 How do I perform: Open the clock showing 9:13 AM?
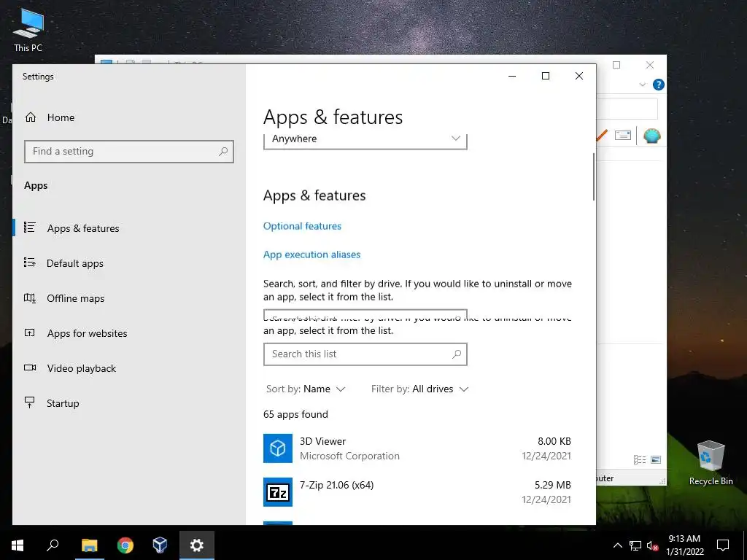[684, 545]
